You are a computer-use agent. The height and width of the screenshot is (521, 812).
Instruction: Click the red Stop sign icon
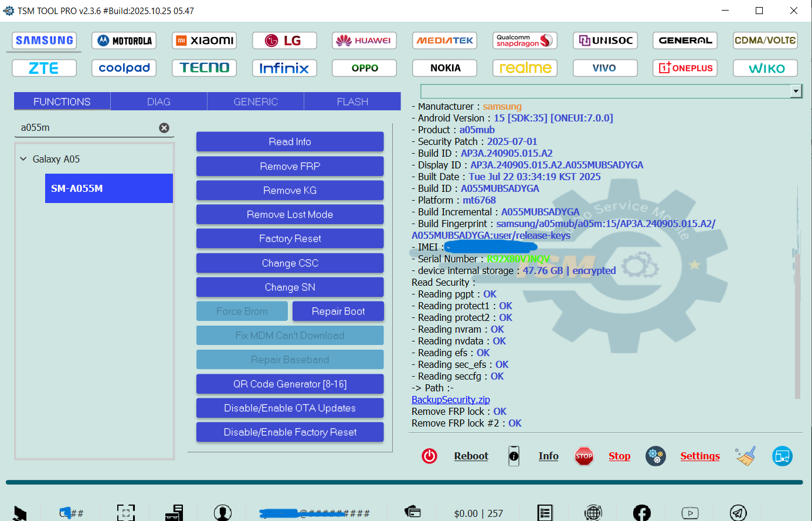point(584,456)
